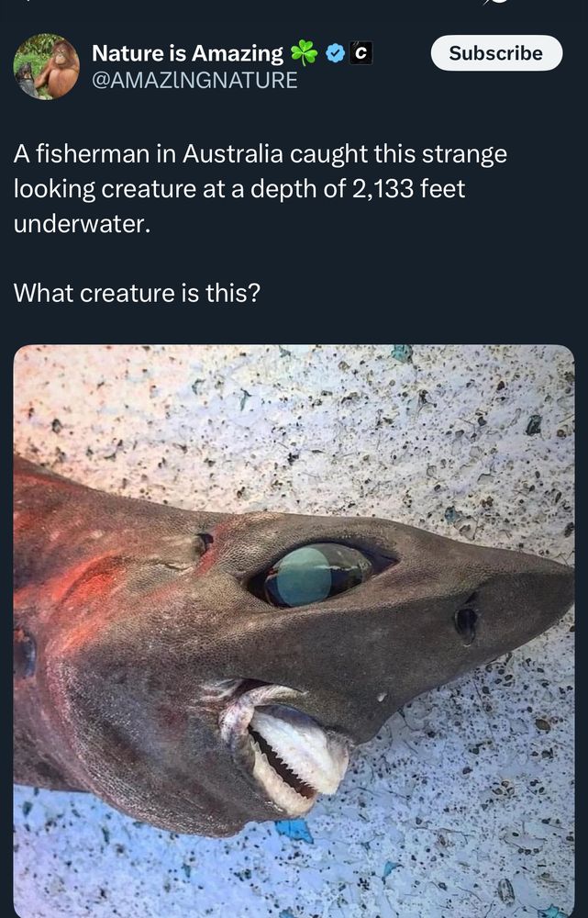Click the shark's nostril near the snout
This screenshot has width=588, height=918.
tap(466, 624)
